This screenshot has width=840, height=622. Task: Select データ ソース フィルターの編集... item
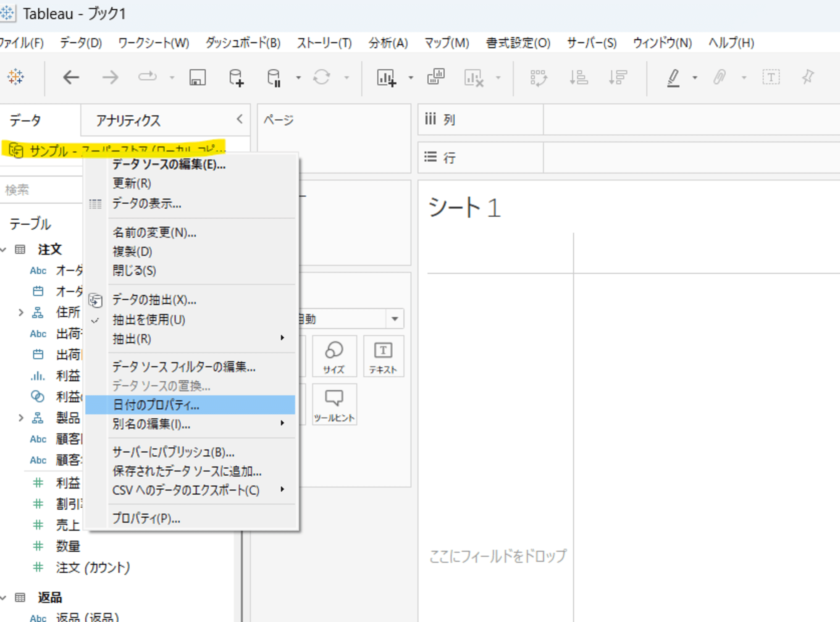[190, 367]
